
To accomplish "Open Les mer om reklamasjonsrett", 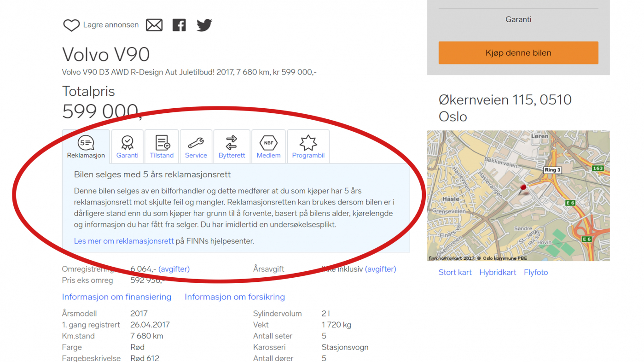I will click(123, 240).
